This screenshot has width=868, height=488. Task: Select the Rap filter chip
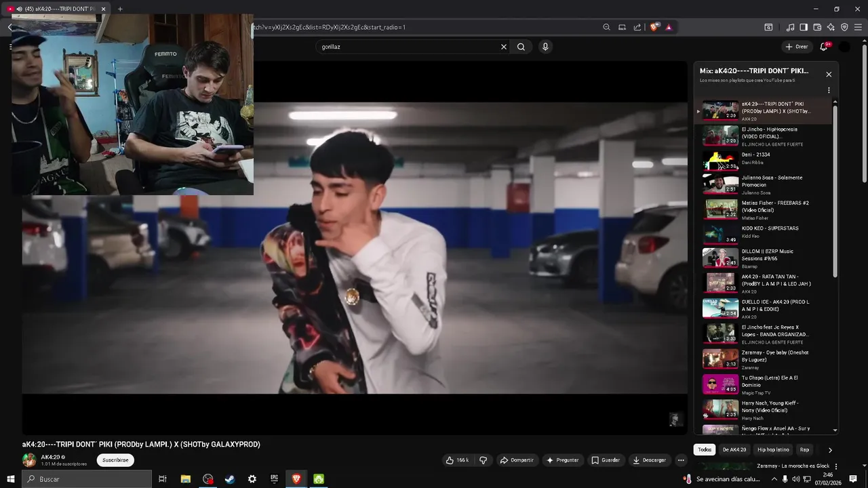click(x=804, y=449)
